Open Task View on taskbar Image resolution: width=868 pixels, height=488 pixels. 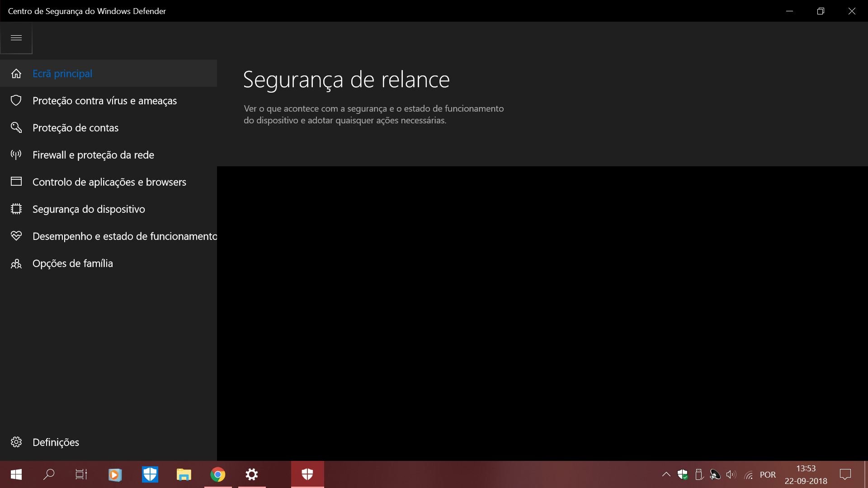[81, 474]
